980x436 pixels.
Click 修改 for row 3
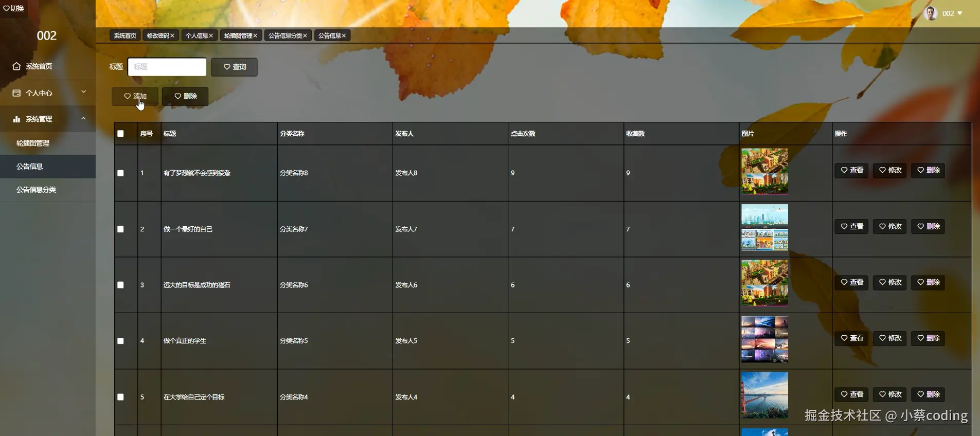click(890, 282)
